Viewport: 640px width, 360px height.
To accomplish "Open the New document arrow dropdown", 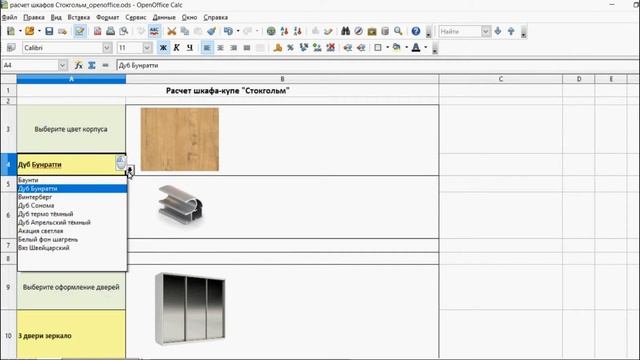I will 20,31.
